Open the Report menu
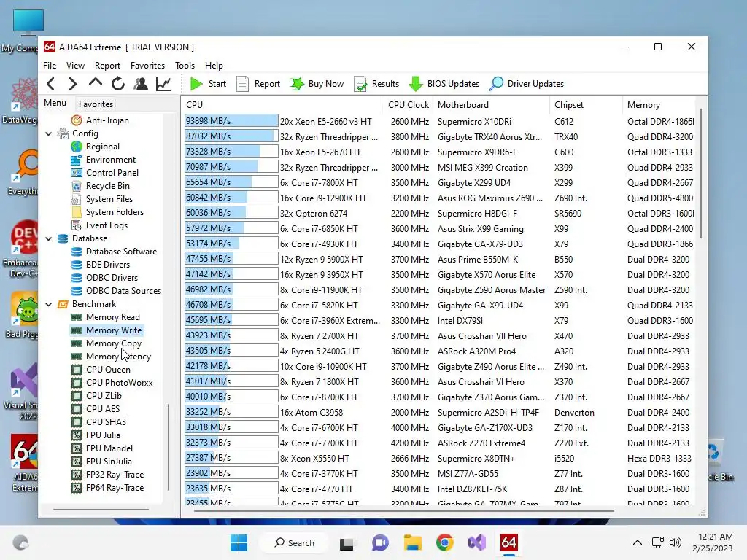 pos(107,65)
